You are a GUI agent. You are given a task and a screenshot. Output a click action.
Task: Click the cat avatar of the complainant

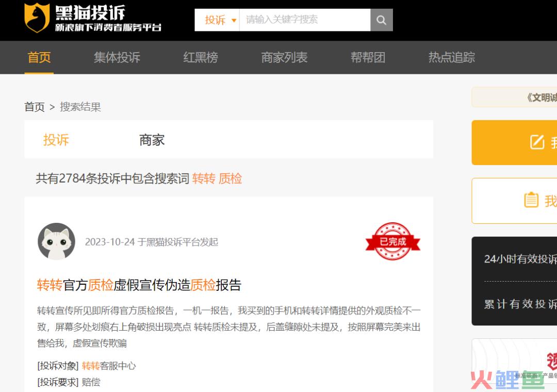57,242
